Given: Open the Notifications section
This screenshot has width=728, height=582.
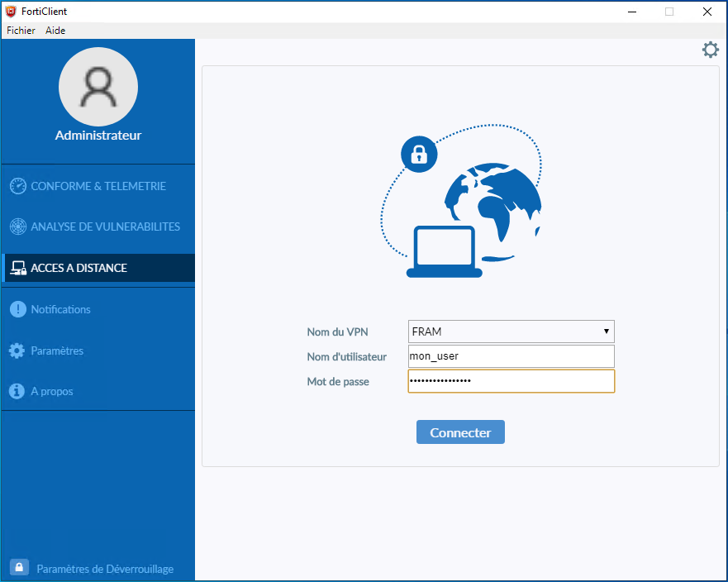Looking at the screenshot, I should pyautogui.click(x=61, y=309).
